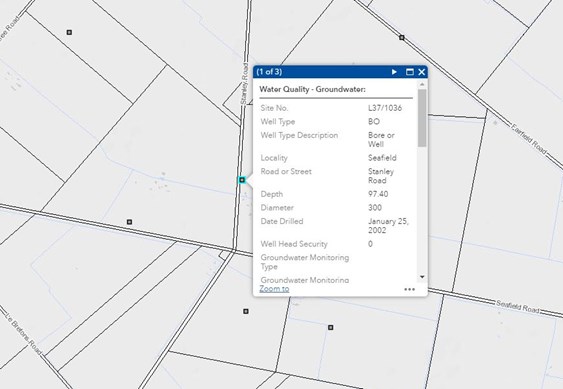
Task: Select the well marker in the top-left paddock
Action: [69, 32]
